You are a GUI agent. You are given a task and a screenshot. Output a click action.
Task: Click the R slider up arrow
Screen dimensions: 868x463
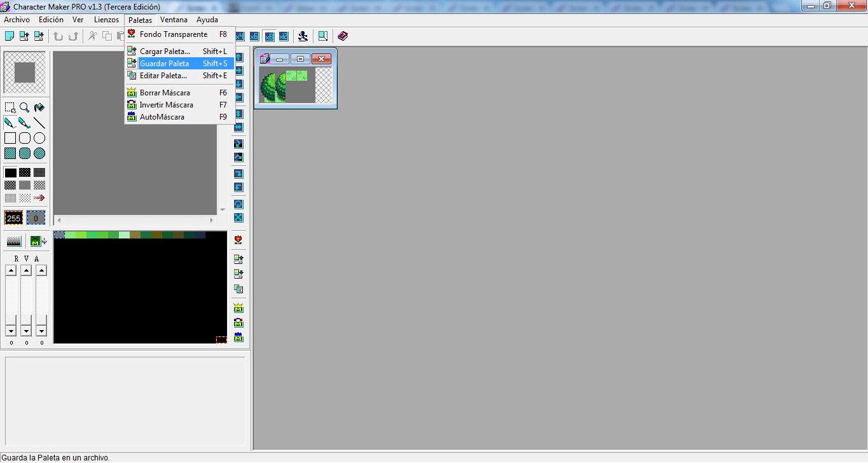(11, 271)
